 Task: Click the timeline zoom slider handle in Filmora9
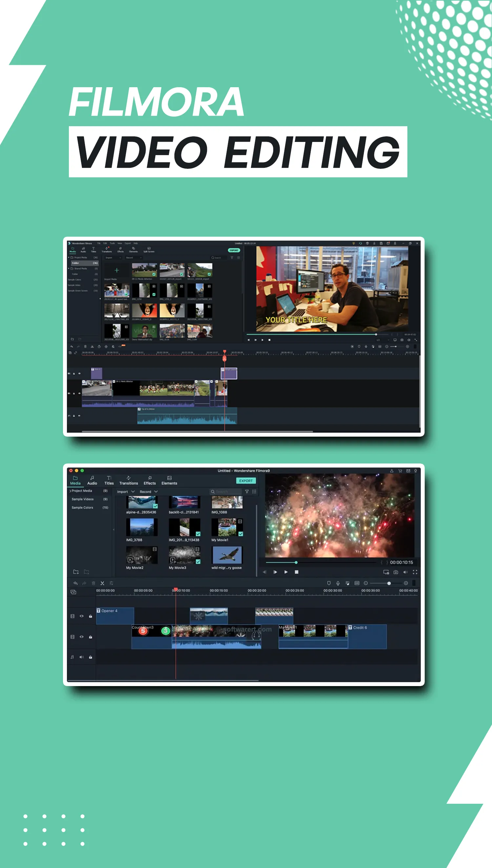tap(389, 583)
